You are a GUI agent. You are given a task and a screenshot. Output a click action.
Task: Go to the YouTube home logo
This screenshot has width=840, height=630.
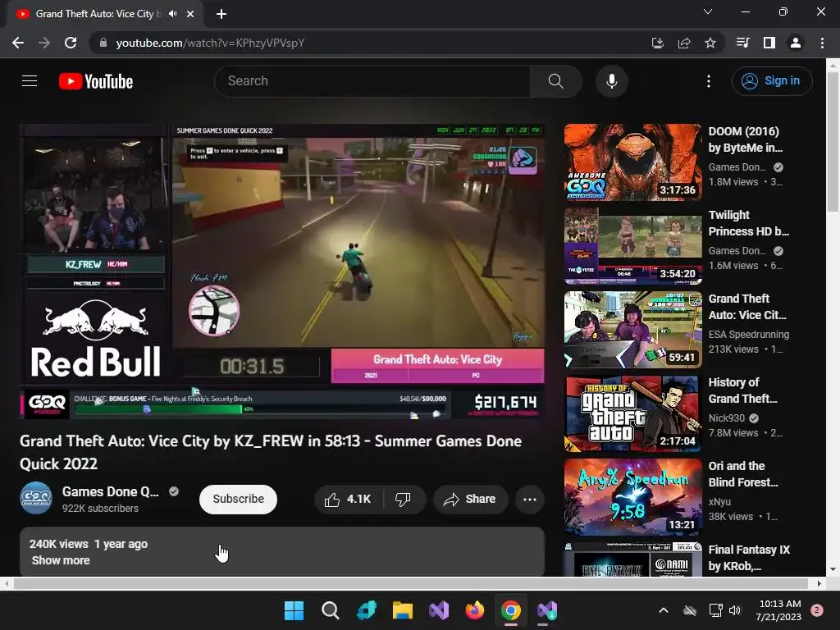click(x=96, y=81)
